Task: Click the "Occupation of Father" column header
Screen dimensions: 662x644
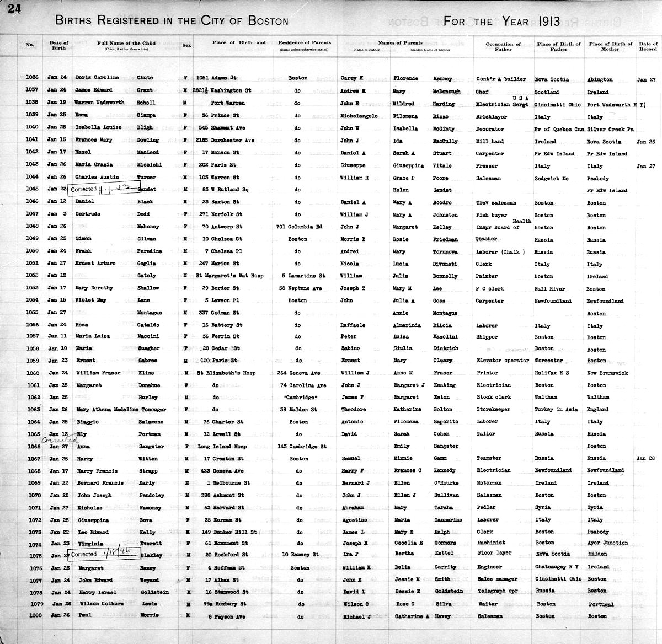Action: tap(503, 47)
